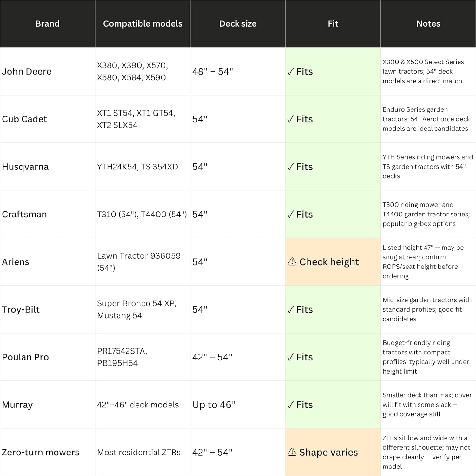Click the checkmark in Husqvarna's Fit cell
The width and height of the screenshot is (476, 476).
pos(290,167)
